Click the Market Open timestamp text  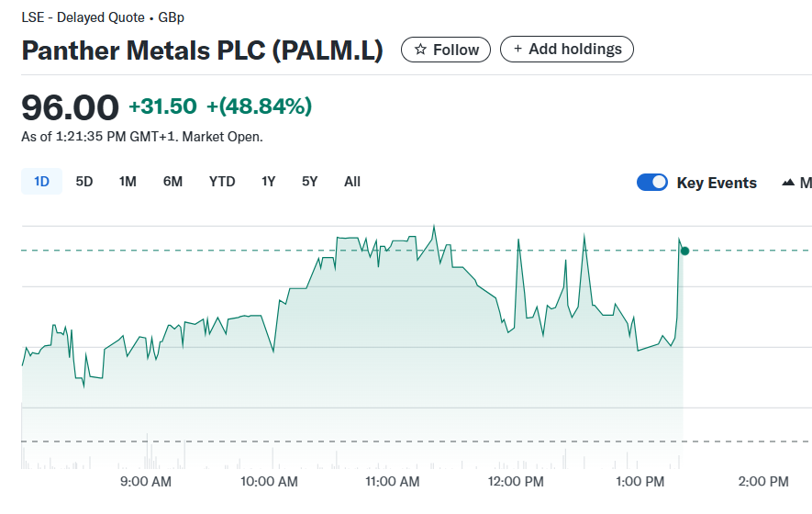142,137
